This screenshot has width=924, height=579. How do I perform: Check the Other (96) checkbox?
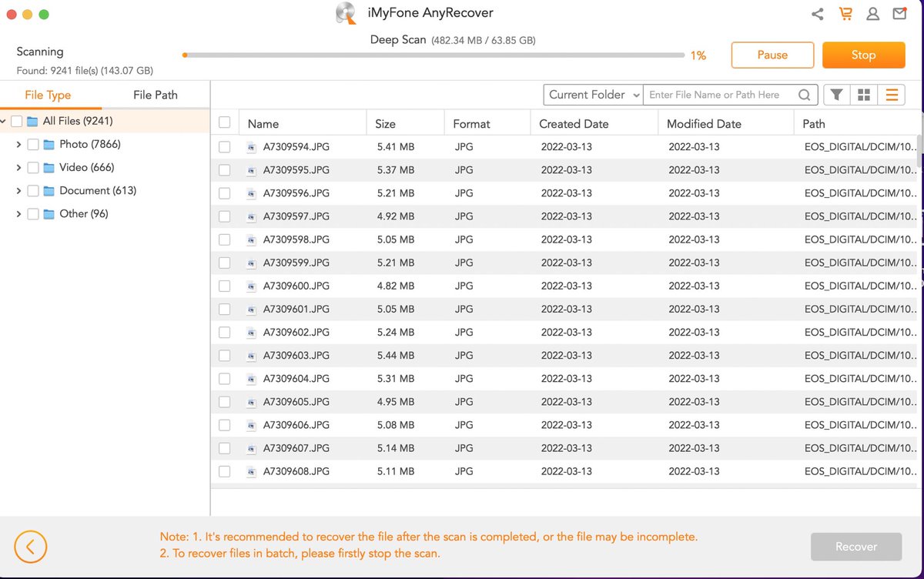33,214
